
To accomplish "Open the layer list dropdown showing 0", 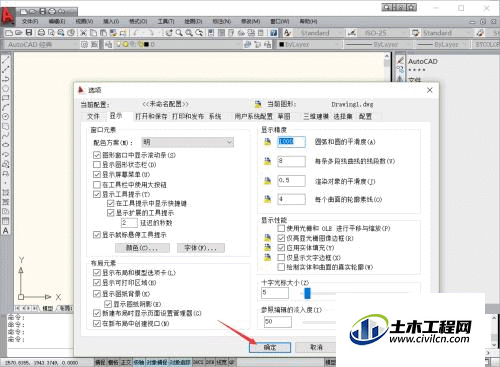I will click(x=177, y=44).
